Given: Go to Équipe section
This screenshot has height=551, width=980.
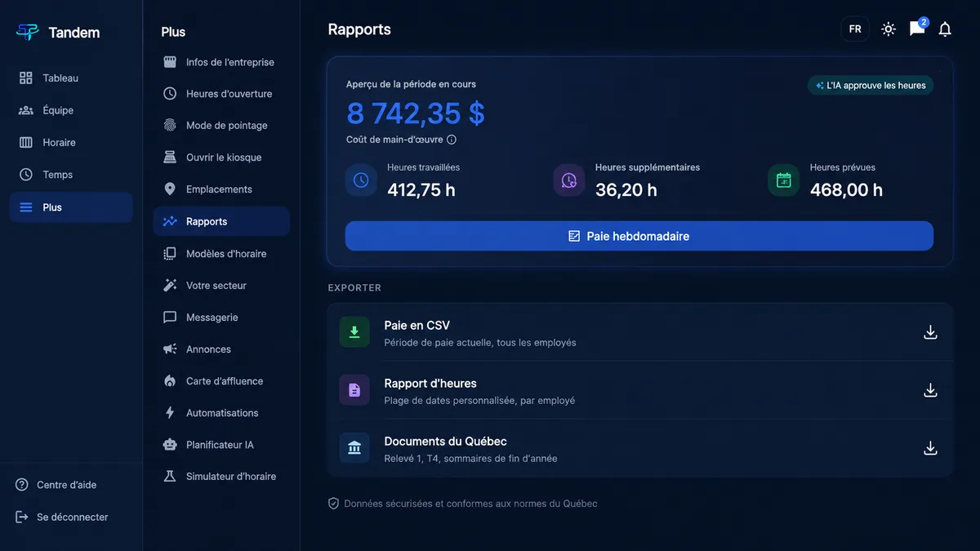Looking at the screenshot, I should (71, 110).
